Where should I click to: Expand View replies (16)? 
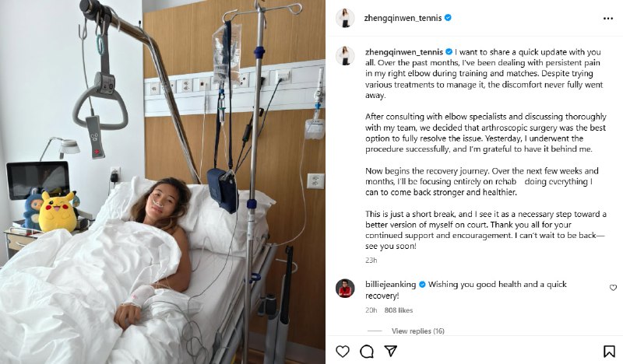coord(418,331)
